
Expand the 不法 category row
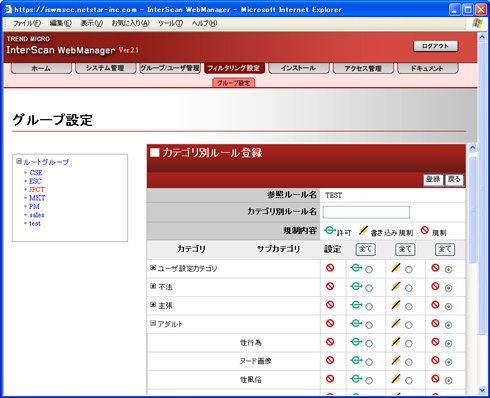(x=153, y=286)
